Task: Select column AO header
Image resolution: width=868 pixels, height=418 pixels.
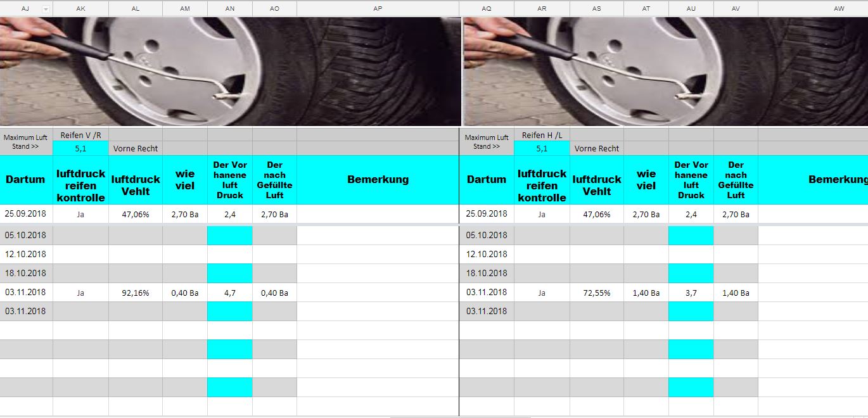Action: coord(274,9)
